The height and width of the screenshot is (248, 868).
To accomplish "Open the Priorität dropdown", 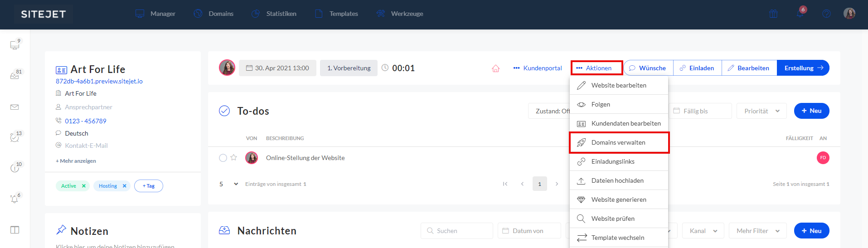I will [x=761, y=111].
